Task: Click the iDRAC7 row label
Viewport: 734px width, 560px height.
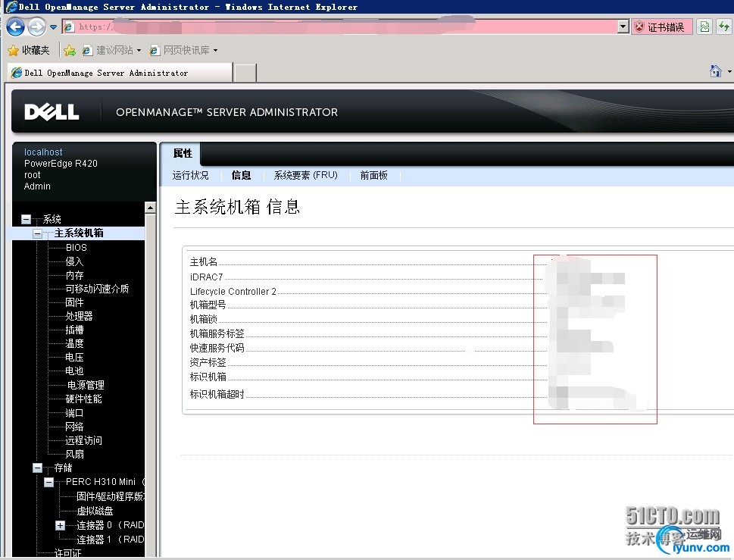Action: [207, 277]
